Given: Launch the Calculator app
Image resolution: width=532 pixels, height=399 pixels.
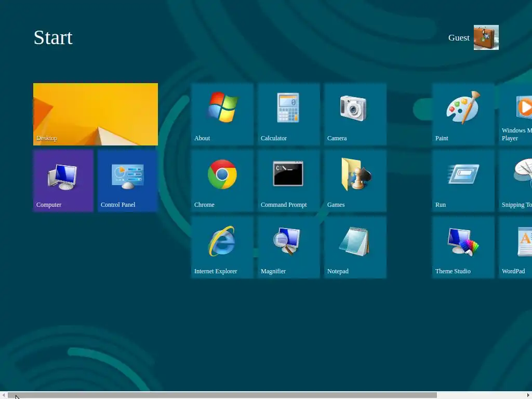Looking at the screenshot, I should tap(289, 114).
